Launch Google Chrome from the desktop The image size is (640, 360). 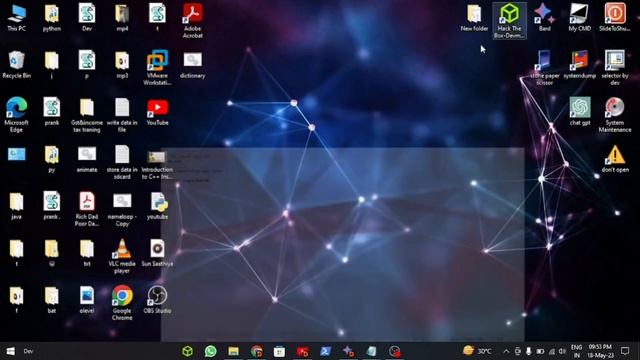point(122,303)
